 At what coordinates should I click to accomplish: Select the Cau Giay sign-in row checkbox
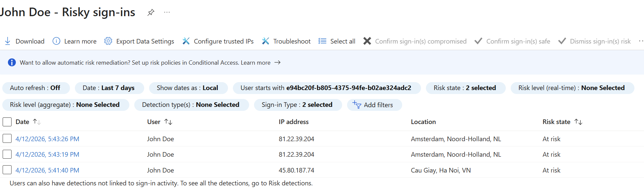[7, 170]
